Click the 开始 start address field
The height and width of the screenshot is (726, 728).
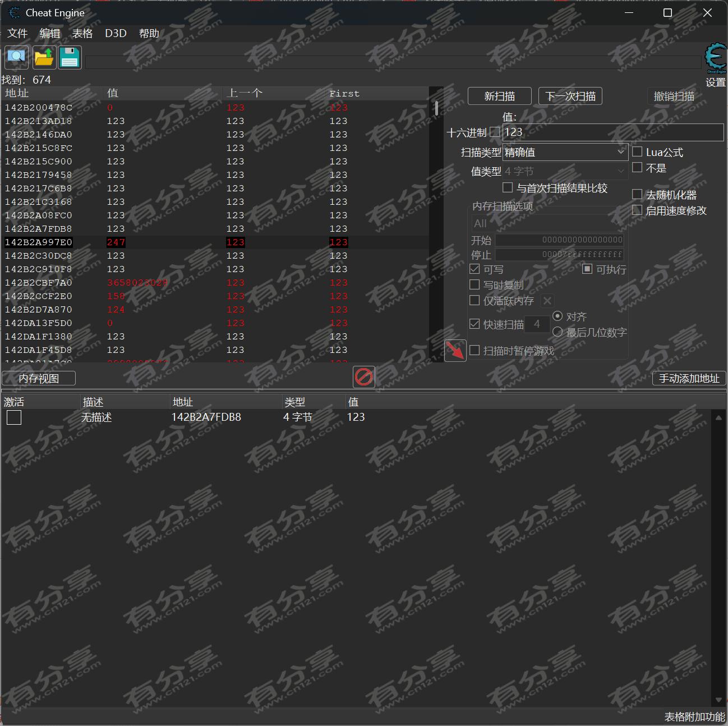coord(560,240)
